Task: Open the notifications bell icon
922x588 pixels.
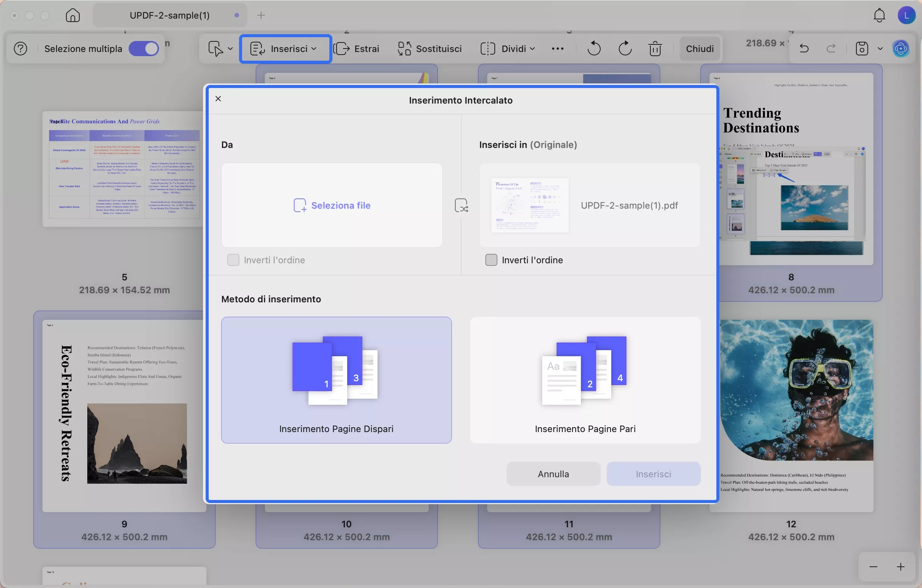Action: click(x=879, y=15)
